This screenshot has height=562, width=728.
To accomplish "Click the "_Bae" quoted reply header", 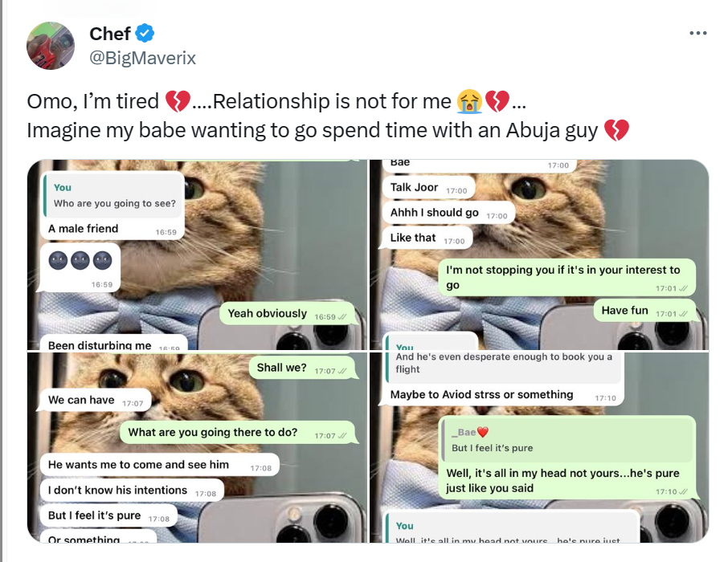I will [471, 433].
